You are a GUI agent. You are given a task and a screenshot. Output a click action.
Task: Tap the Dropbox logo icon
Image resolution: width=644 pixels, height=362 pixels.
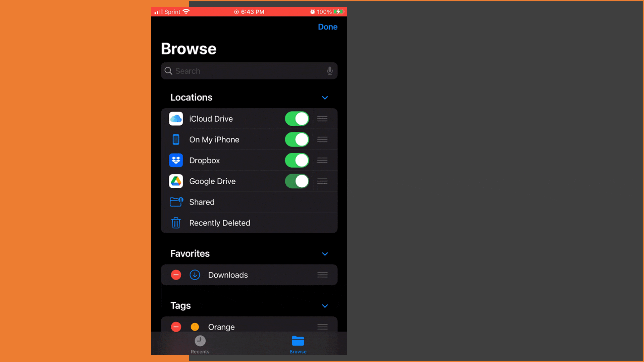(176, 160)
